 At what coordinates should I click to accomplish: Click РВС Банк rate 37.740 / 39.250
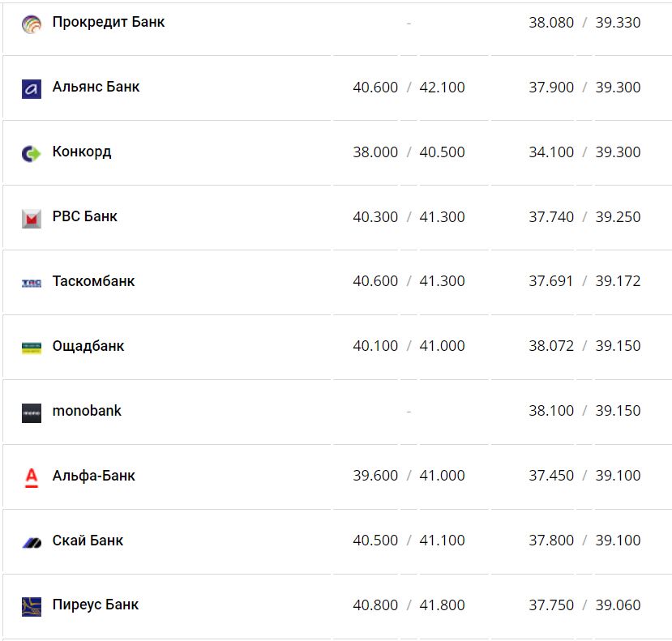[x=584, y=217]
